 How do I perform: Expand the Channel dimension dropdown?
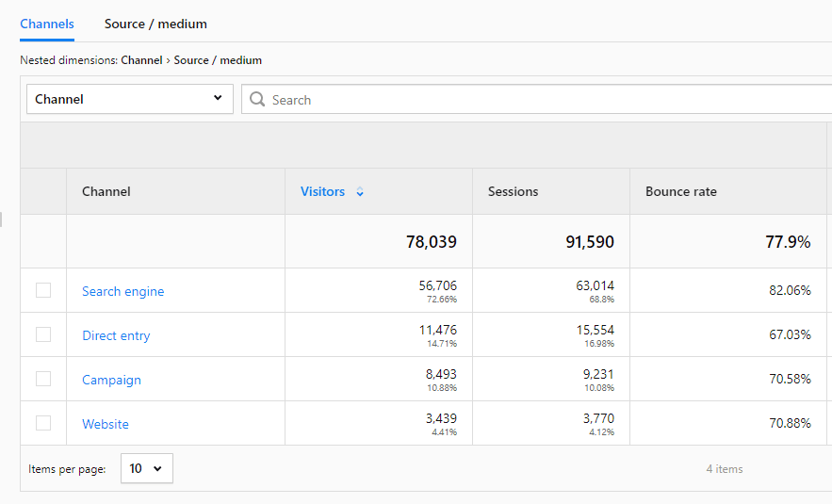tap(129, 99)
